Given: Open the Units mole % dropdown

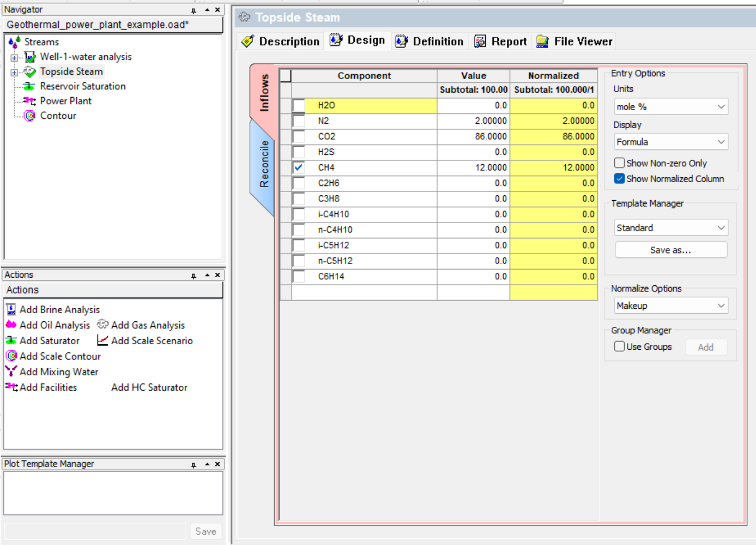Looking at the screenshot, I should (x=671, y=106).
